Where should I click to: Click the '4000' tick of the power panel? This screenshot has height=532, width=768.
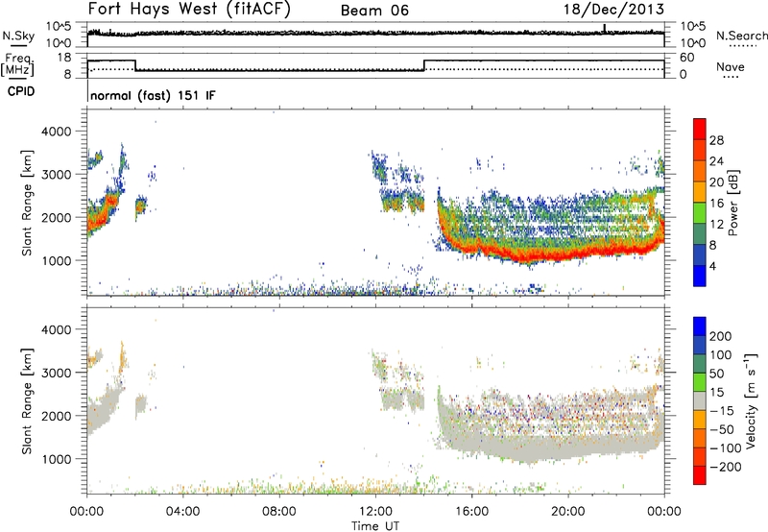click(56, 132)
